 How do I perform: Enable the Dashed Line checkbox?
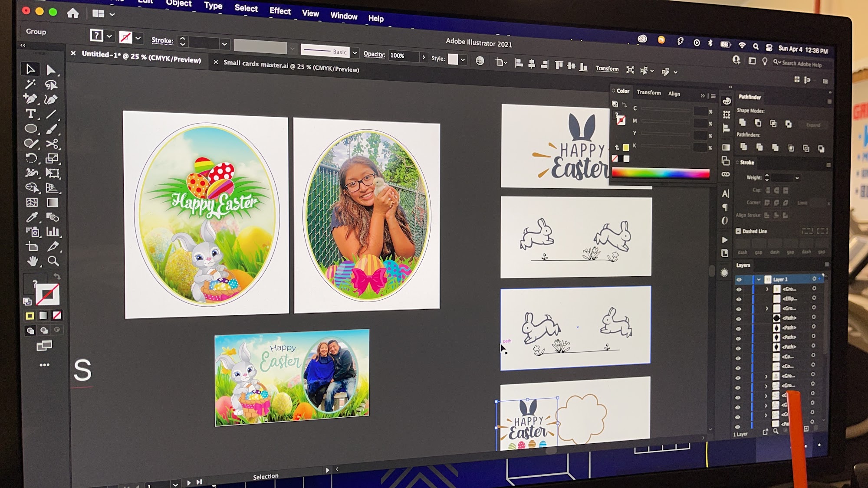[738, 231]
